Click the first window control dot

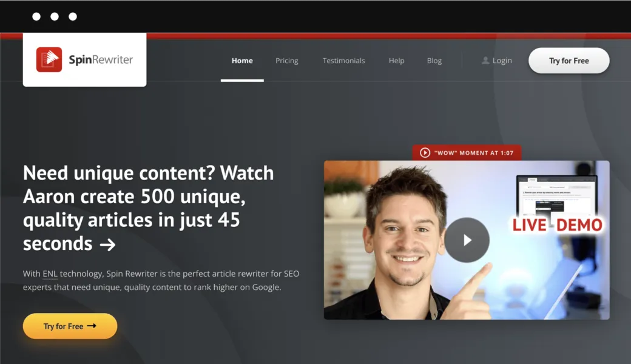(x=36, y=16)
